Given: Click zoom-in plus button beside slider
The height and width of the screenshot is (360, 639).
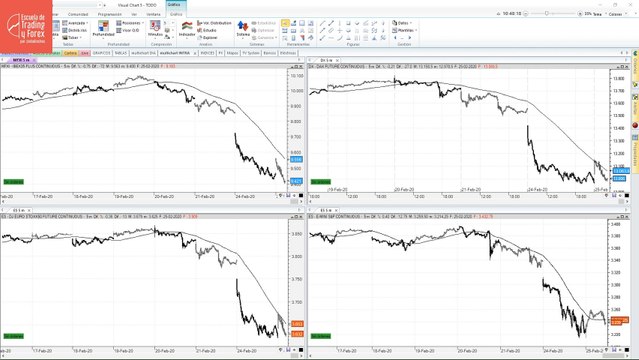Looking at the screenshot, I should pyautogui.click(x=580, y=14).
